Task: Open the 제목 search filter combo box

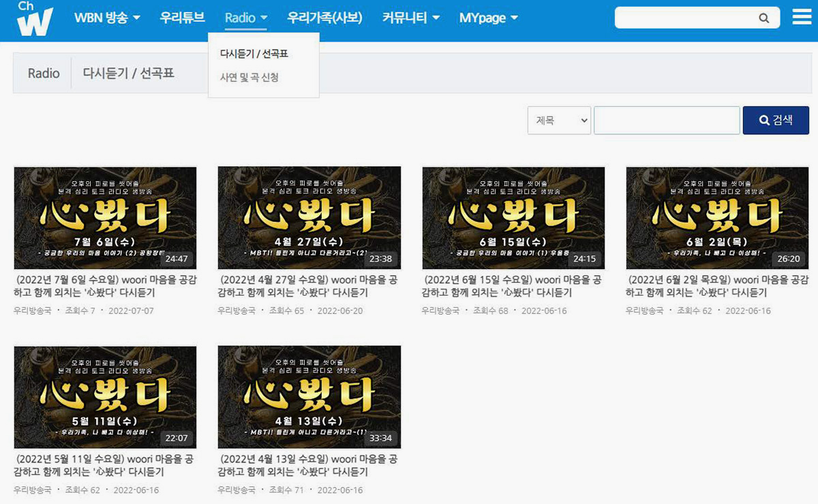Action: click(559, 121)
